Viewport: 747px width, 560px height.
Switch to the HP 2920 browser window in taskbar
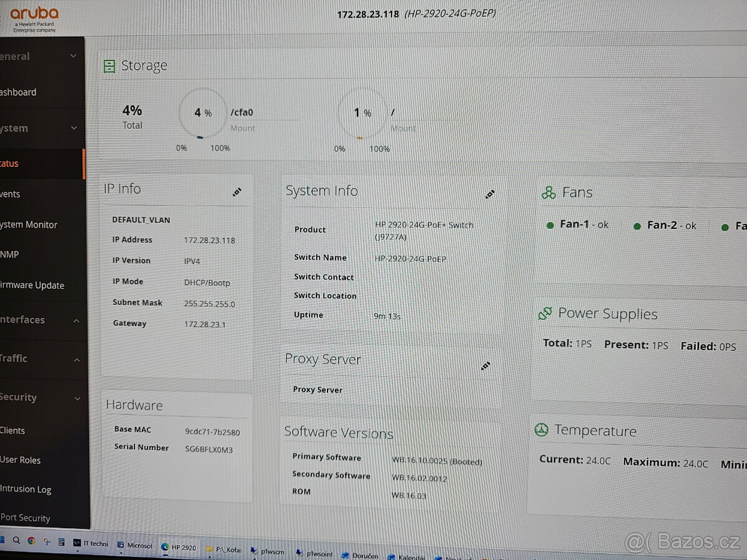tap(178, 547)
